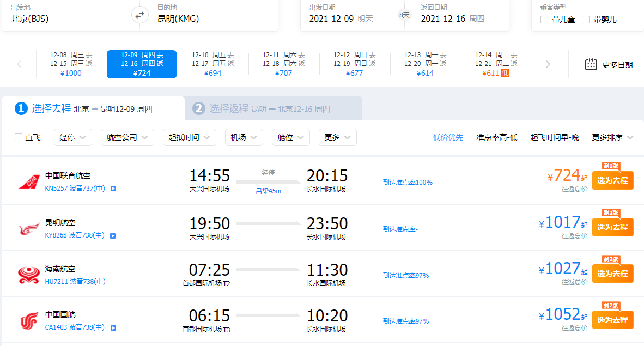Click the video icon beside CA1403 flight
Screen dimensions: 644x346
113,328
